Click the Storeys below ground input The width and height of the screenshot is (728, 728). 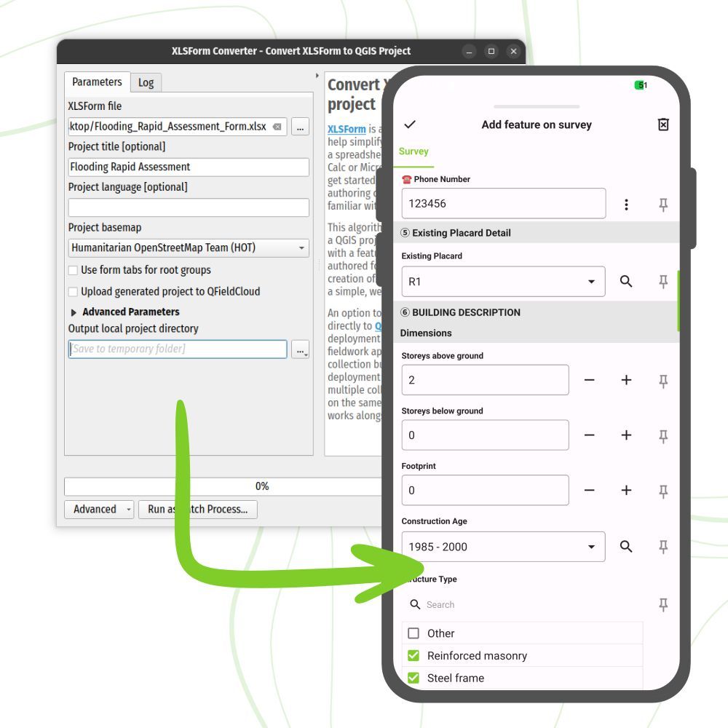(485, 435)
